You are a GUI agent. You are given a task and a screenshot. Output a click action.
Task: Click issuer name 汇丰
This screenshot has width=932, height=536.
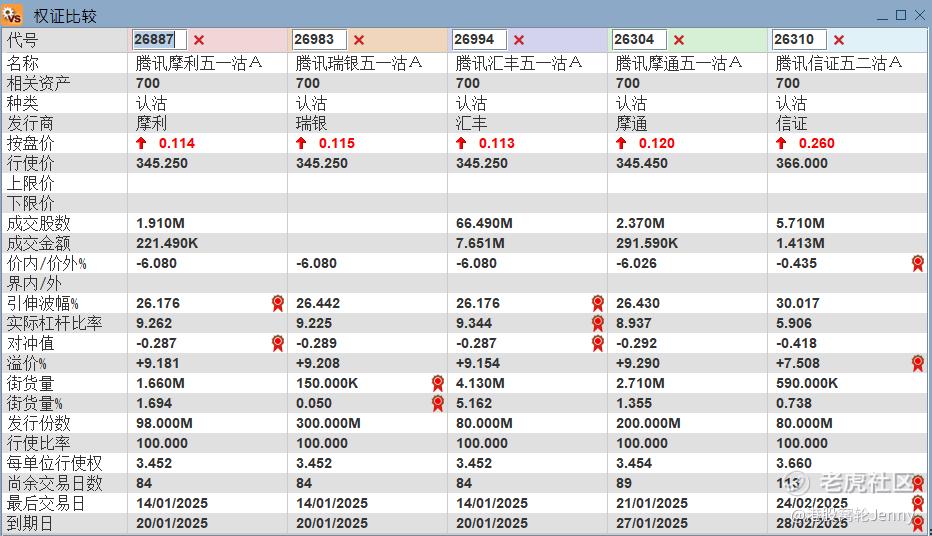pos(471,123)
